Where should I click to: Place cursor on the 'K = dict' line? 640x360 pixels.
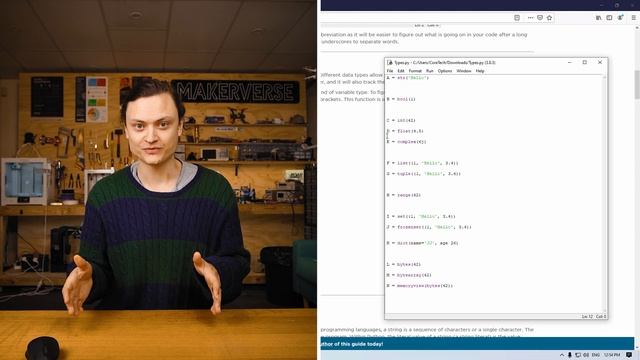[x=422, y=243]
